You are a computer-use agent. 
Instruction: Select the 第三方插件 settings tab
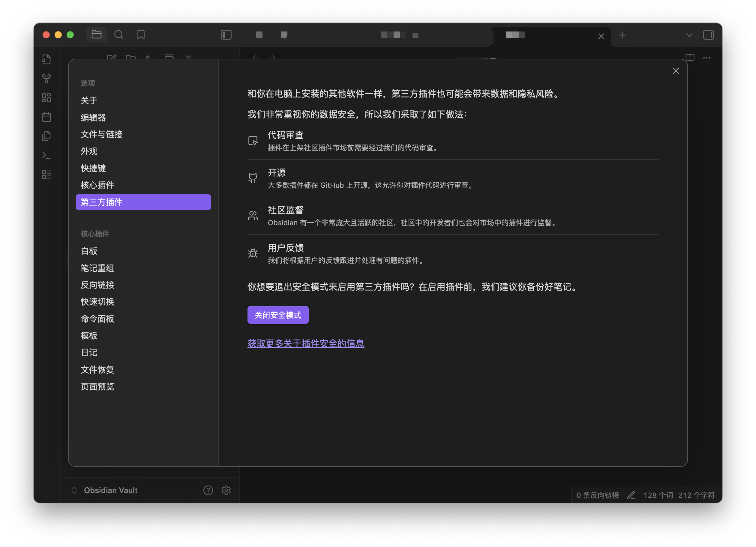pos(143,202)
